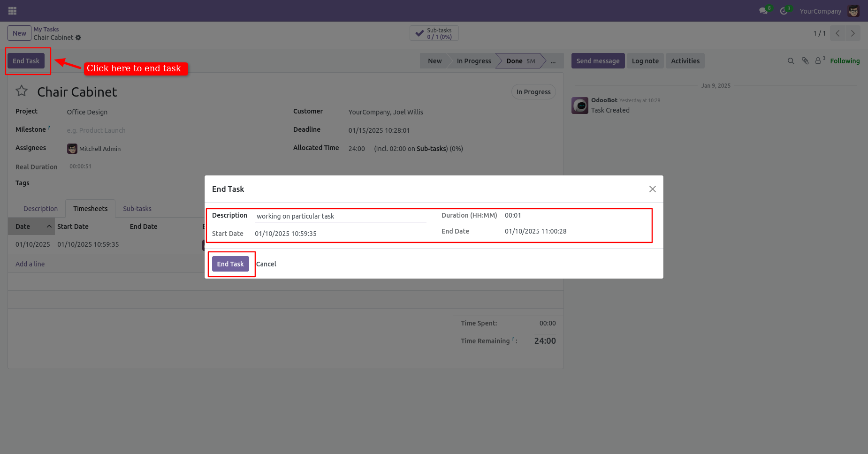The height and width of the screenshot is (454, 868).
Task: Toggle the favorite star for Chair Cabinet
Action: pyautogui.click(x=22, y=91)
